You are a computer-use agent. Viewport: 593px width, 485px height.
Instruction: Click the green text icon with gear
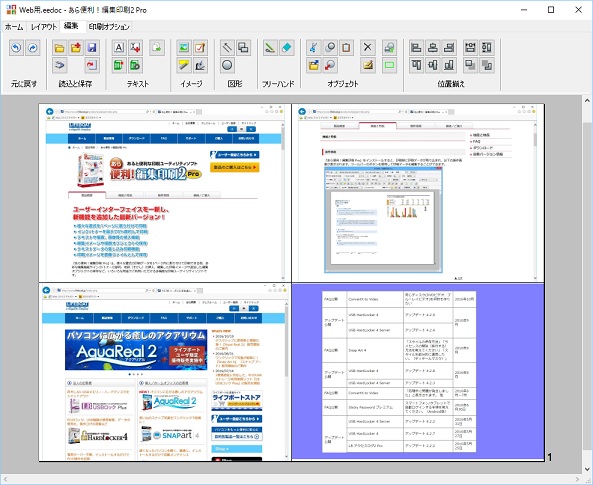135,65
